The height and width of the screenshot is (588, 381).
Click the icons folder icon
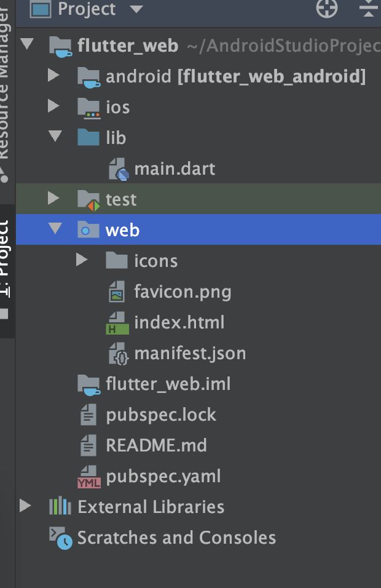(x=117, y=260)
